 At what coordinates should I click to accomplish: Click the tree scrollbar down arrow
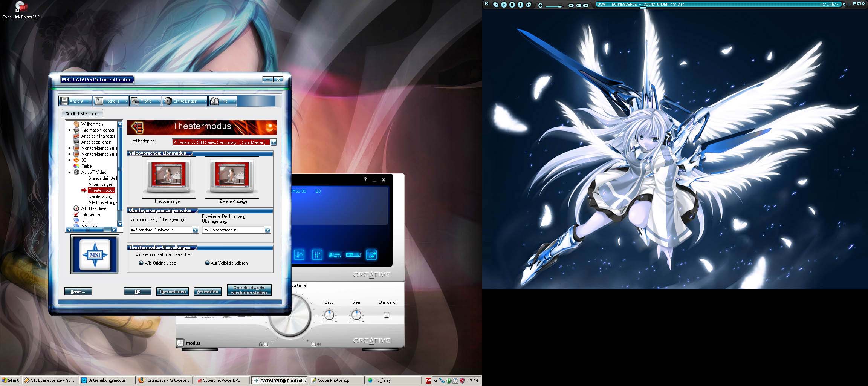120,224
